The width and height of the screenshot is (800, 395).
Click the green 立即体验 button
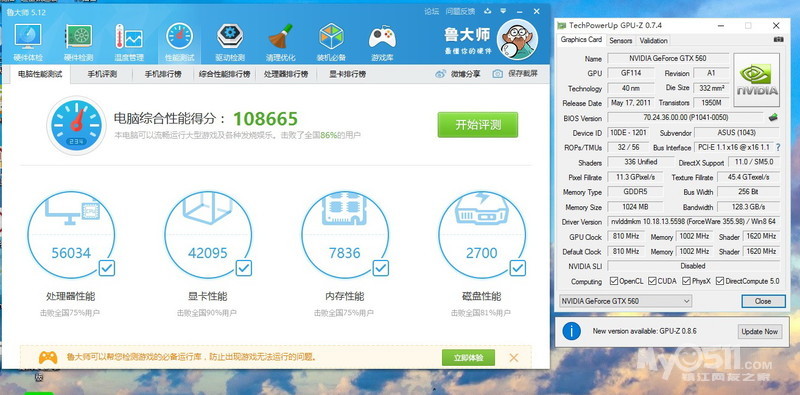468,358
